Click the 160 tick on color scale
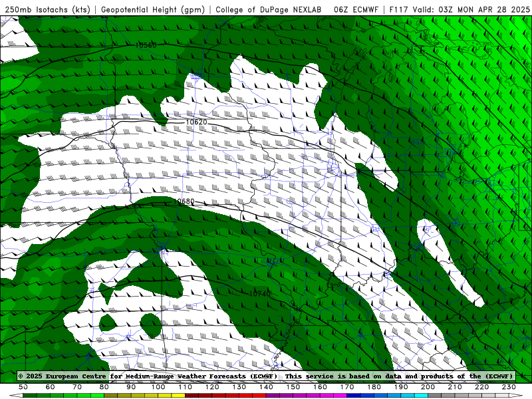The width and height of the screenshot is (532, 399). coord(320,387)
